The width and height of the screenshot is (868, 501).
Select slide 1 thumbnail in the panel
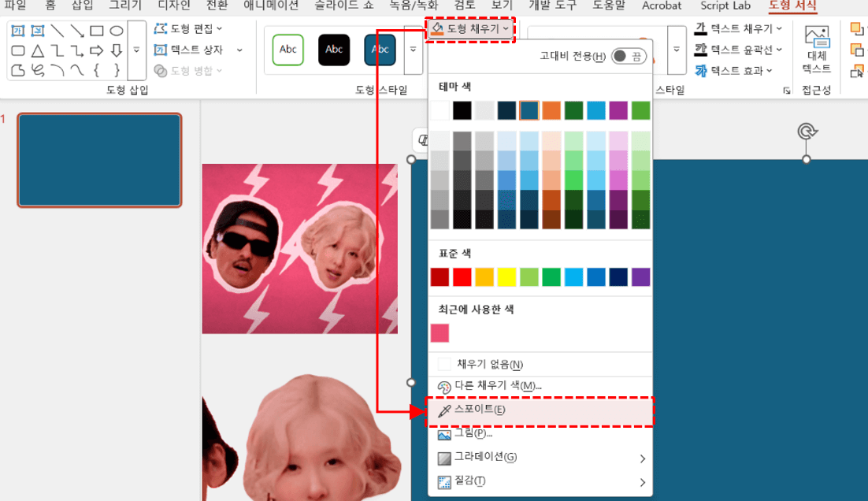point(99,160)
